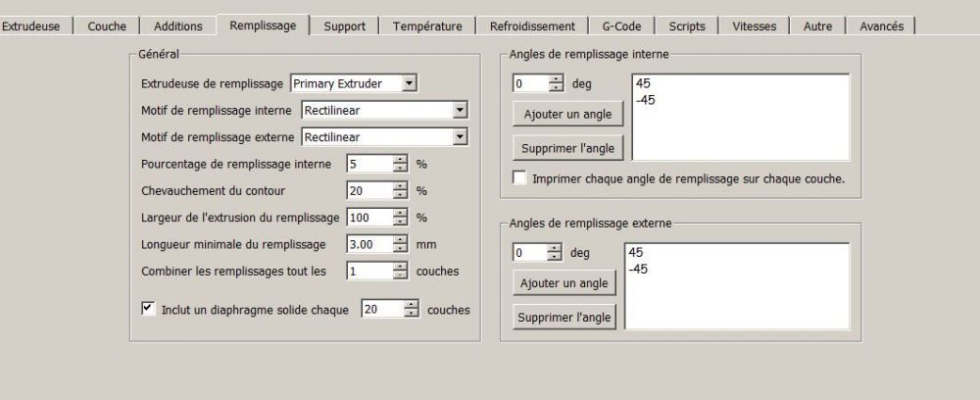This screenshot has width=980, height=400.
Task: Toggle the solid diaphragm checkbox
Action: 148,308
